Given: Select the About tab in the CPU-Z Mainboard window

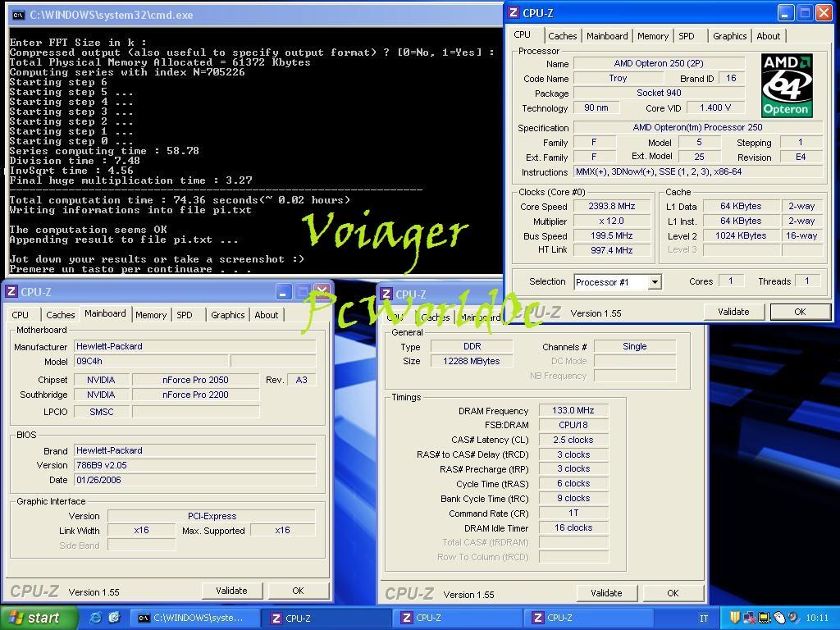Looking at the screenshot, I should [x=267, y=315].
